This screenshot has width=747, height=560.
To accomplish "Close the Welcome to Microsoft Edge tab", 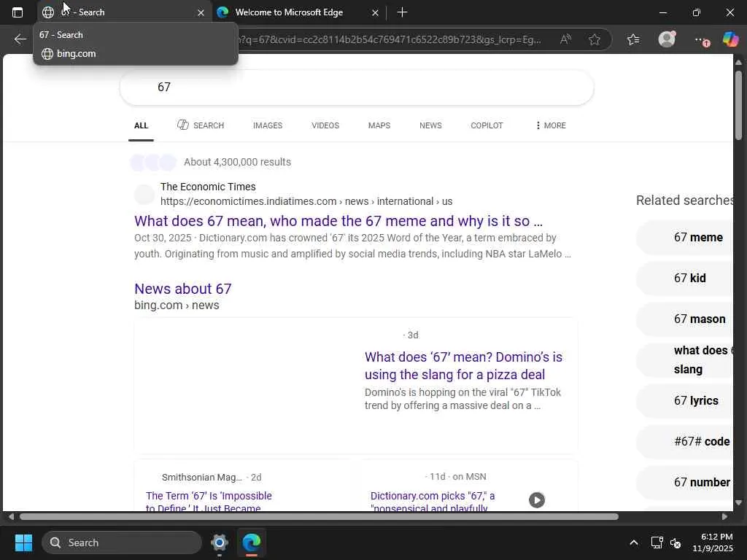I will 375,13.
